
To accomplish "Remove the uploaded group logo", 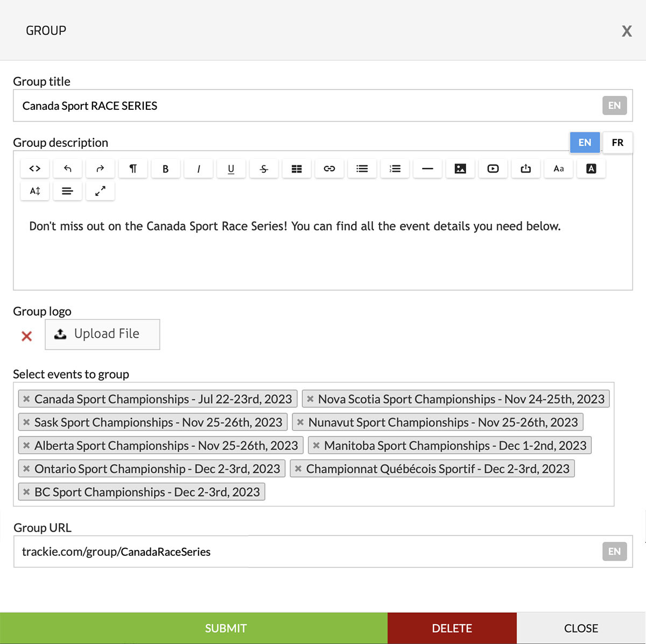I will point(26,336).
